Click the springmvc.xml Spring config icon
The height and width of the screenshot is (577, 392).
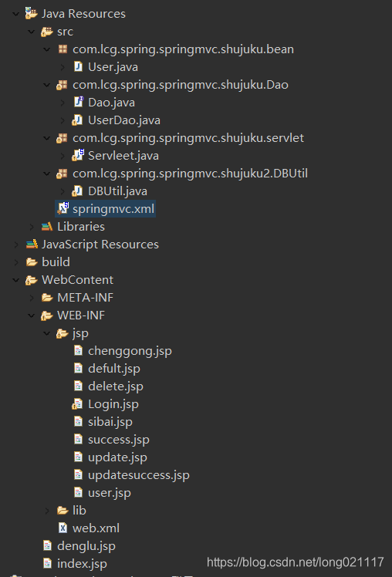(63, 208)
